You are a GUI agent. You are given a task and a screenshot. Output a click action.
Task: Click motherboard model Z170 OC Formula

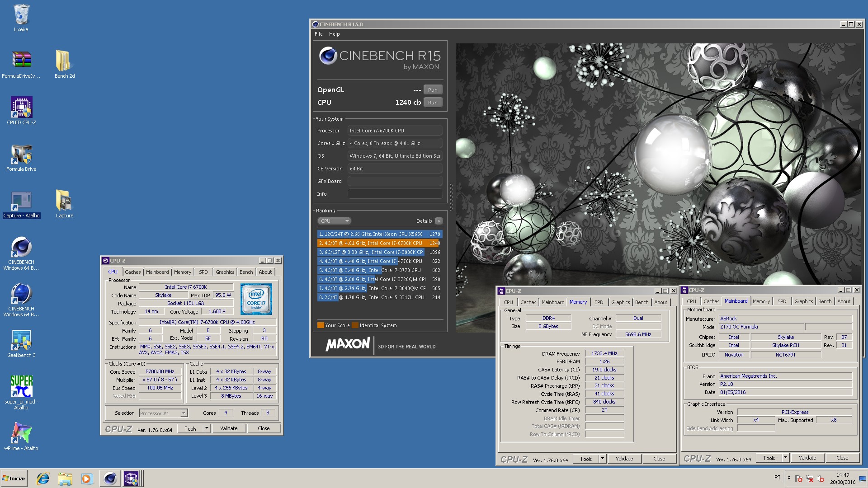pos(761,327)
